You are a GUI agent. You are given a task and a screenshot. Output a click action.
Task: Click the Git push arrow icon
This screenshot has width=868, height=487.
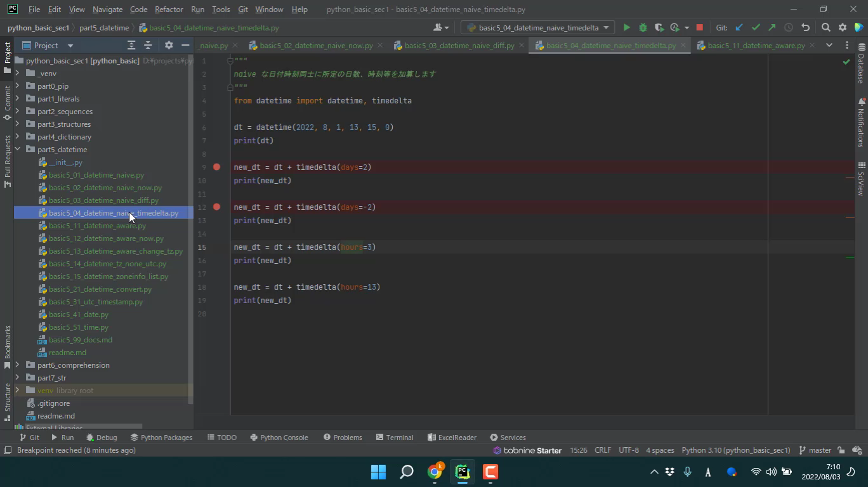point(772,28)
